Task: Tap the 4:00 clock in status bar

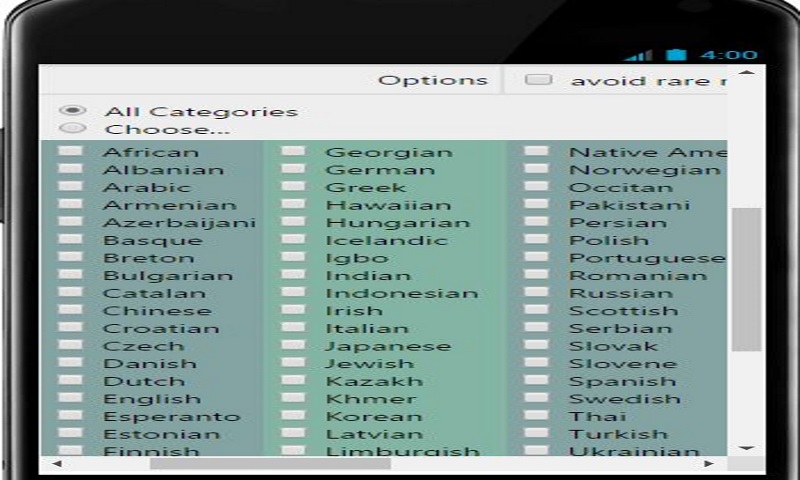Action: 728,54
